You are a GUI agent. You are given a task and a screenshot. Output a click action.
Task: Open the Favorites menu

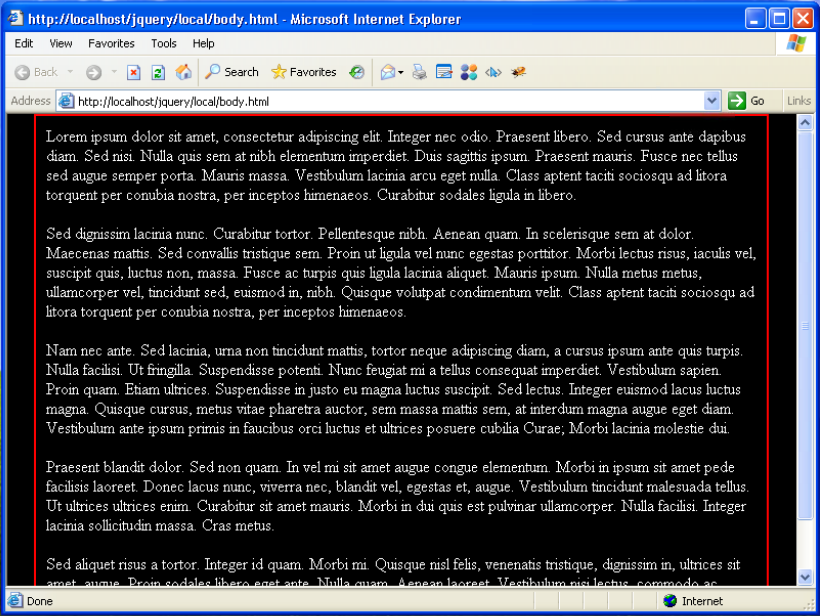(111, 43)
